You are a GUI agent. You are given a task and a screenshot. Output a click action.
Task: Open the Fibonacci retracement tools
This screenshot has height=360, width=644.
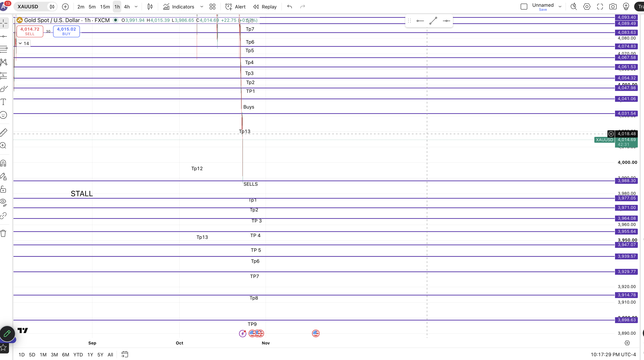click(3, 49)
